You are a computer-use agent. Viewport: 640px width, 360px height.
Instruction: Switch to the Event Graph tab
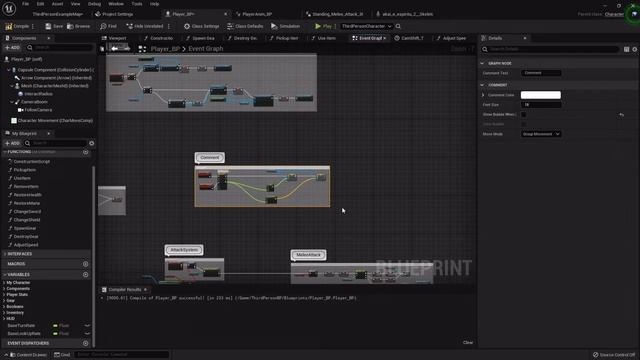click(370, 38)
